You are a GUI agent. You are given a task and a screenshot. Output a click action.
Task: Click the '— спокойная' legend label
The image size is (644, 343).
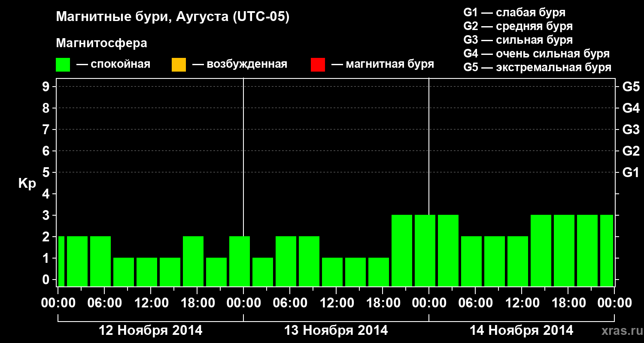pyautogui.click(x=113, y=64)
